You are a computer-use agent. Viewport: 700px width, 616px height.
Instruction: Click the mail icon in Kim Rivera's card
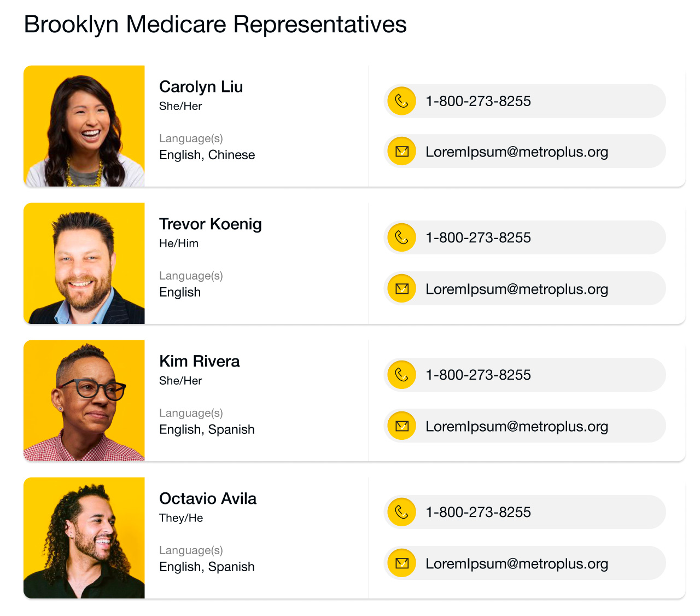pos(402,426)
